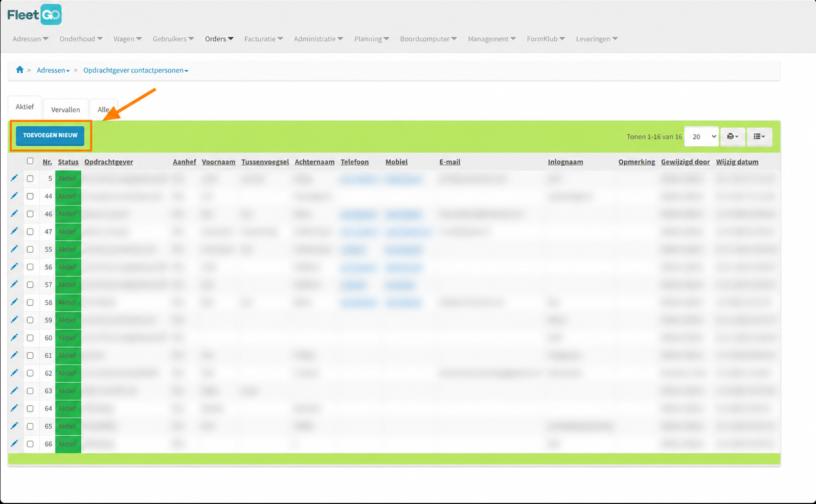The image size is (816, 504).
Task: Edit row number 5 with pencil icon
Action: pyautogui.click(x=14, y=178)
